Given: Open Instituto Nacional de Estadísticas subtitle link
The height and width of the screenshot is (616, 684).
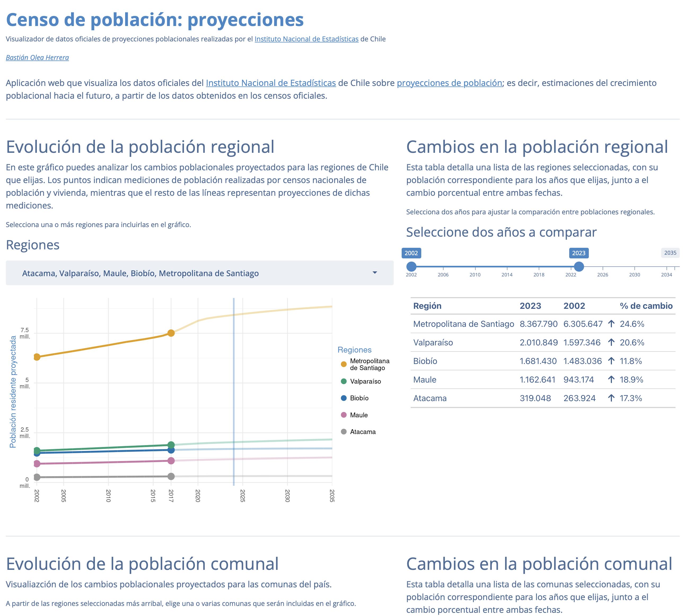Looking at the screenshot, I should pos(306,39).
